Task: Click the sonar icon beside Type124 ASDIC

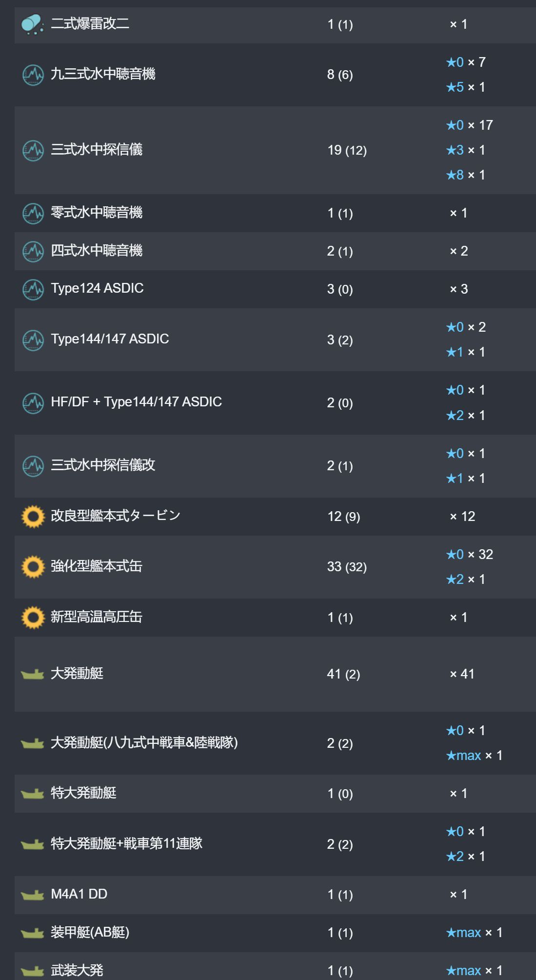Action: [x=33, y=289]
